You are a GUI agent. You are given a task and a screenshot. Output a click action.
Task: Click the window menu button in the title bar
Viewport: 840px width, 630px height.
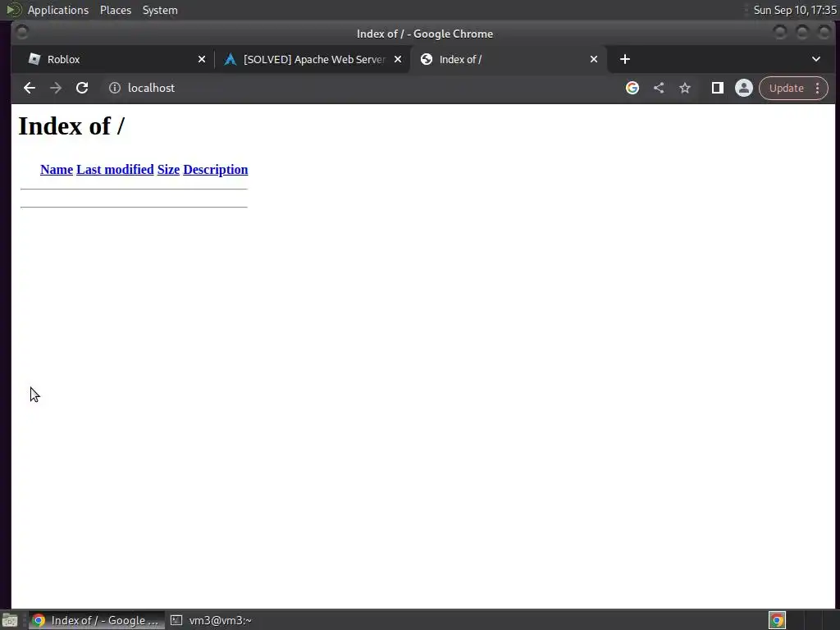(22, 33)
